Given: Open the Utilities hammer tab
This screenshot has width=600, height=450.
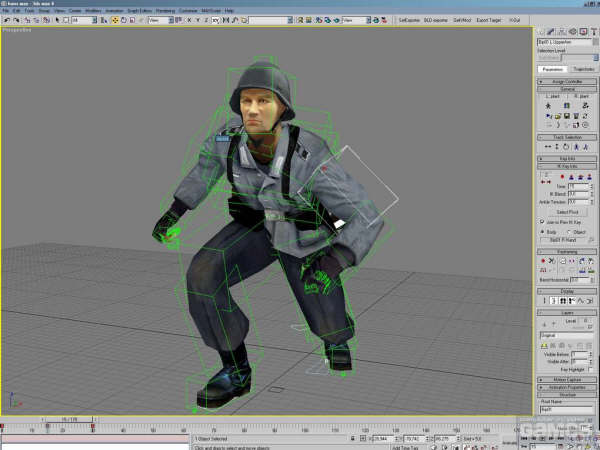Looking at the screenshot, I should pyautogui.click(x=593, y=32).
